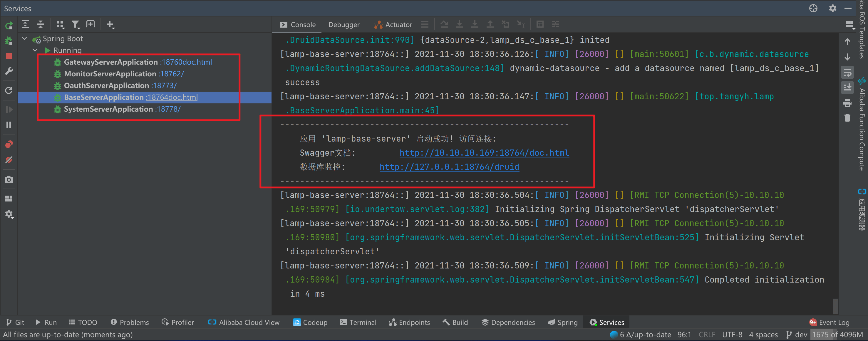Click the camera thread dump icon
Screen dimensions: 868x341
(9, 179)
